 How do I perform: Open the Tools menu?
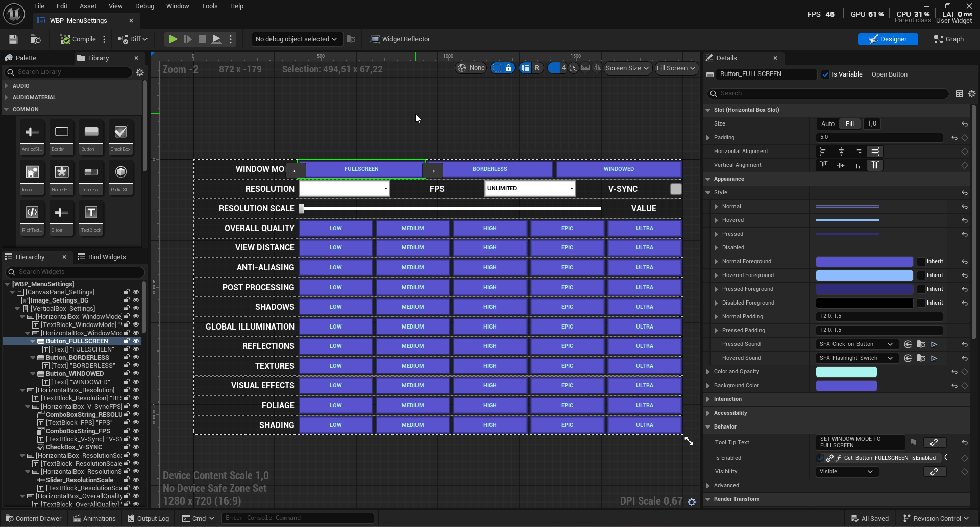pos(209,6)
